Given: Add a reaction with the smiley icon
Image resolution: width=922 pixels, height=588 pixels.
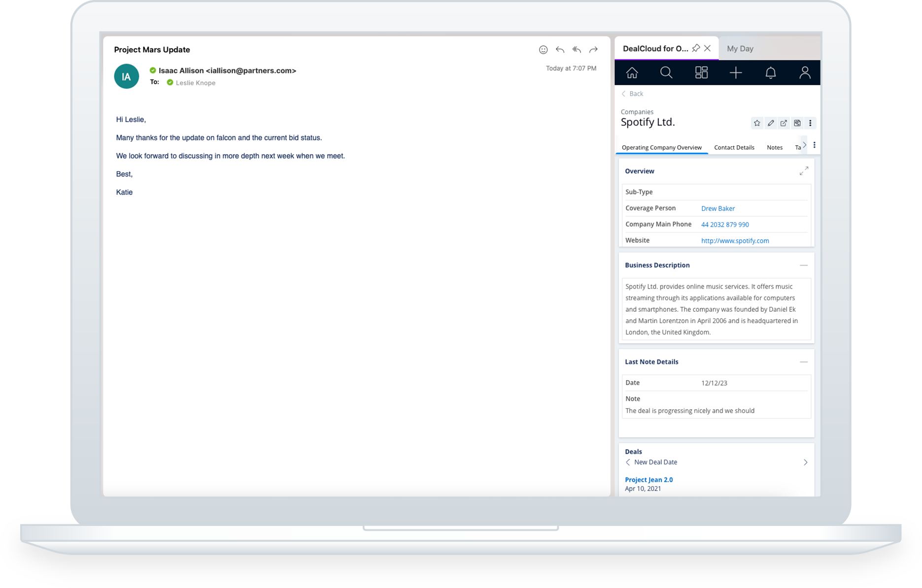Looking at the screenshot, I should coord(543,49).
